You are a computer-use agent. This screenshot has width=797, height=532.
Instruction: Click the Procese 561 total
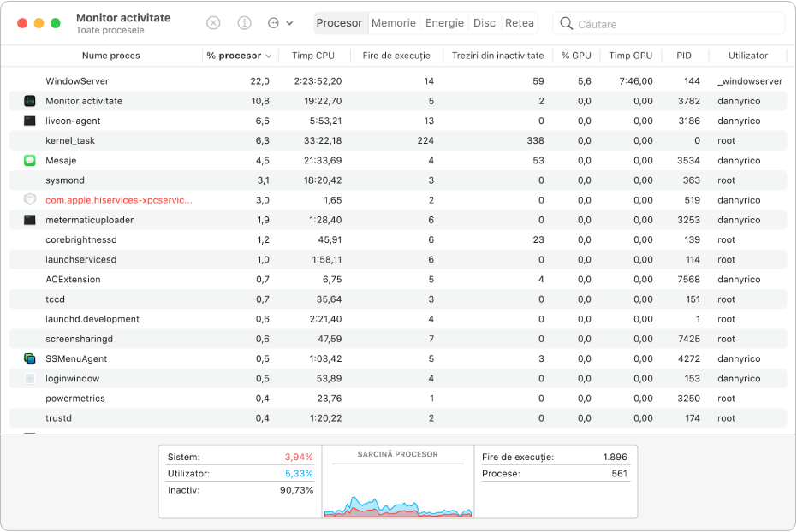[x=620, y=474]
